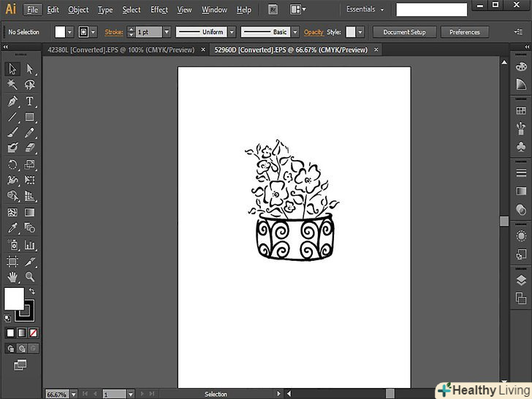Select the Direct Selection tool
This screenshot has height=399, width=532.
click(x=30, y=69)
